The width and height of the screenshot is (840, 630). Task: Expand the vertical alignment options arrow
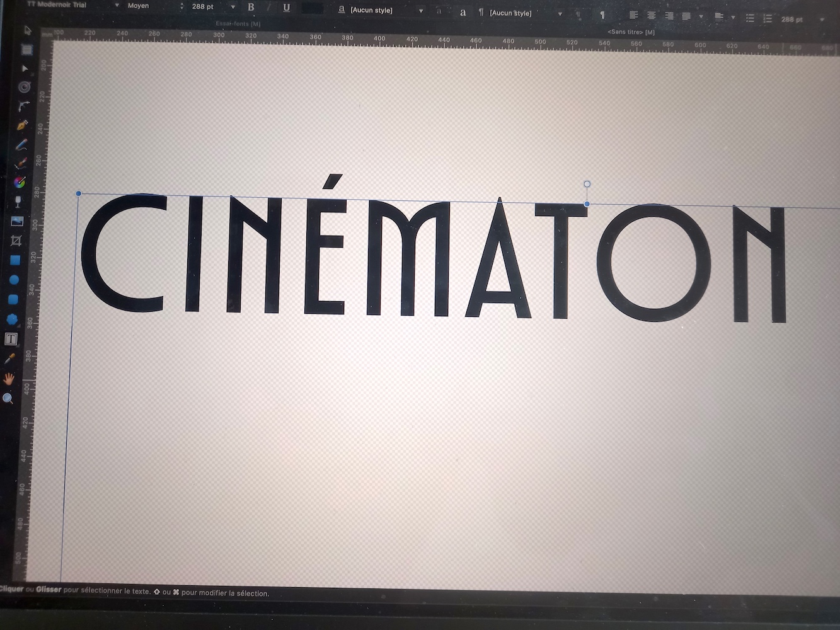(x=733, y=18)
